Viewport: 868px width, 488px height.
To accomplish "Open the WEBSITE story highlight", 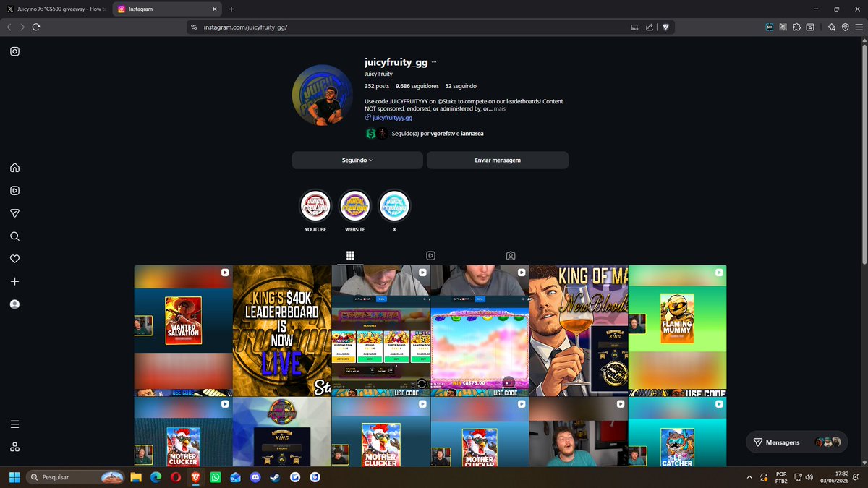I will point(355,206).
